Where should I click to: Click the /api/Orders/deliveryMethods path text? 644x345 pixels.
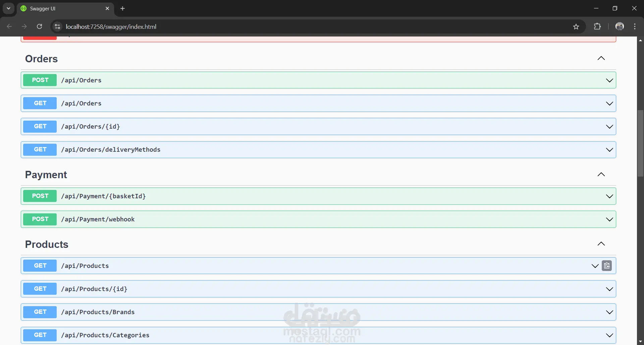111,150
